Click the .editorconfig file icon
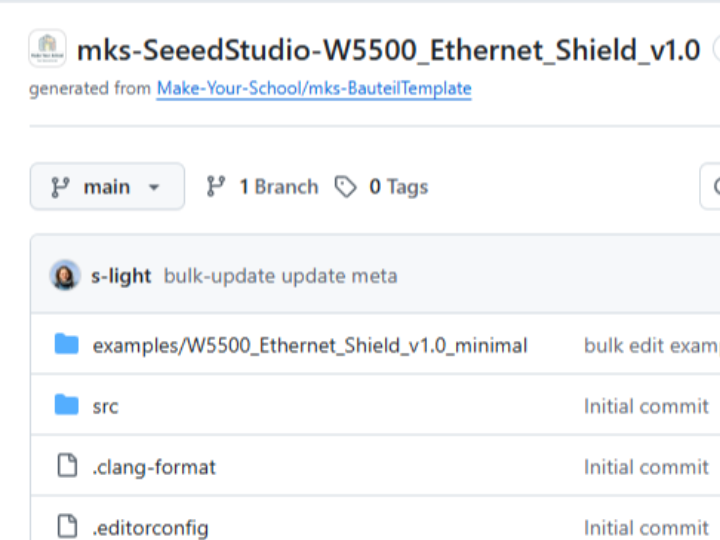Viewport: 720px width, 540px height. click(67, 526)
